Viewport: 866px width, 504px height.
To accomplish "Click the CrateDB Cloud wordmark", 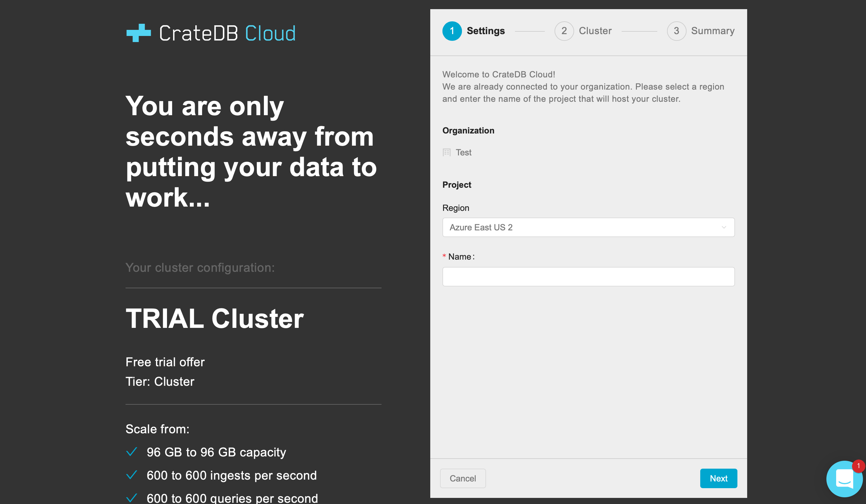I will tap(228, 33).
